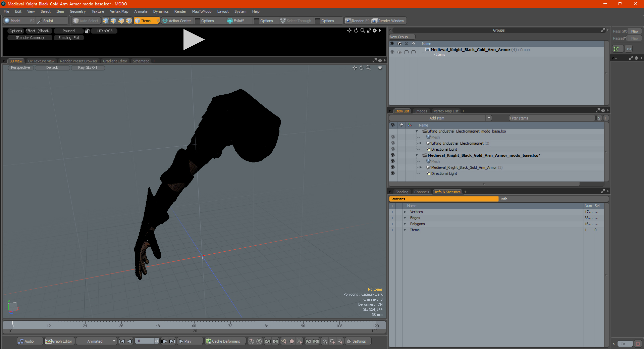Click the 3D viewport pan icon
644x349 pixels.
[355, 68]
